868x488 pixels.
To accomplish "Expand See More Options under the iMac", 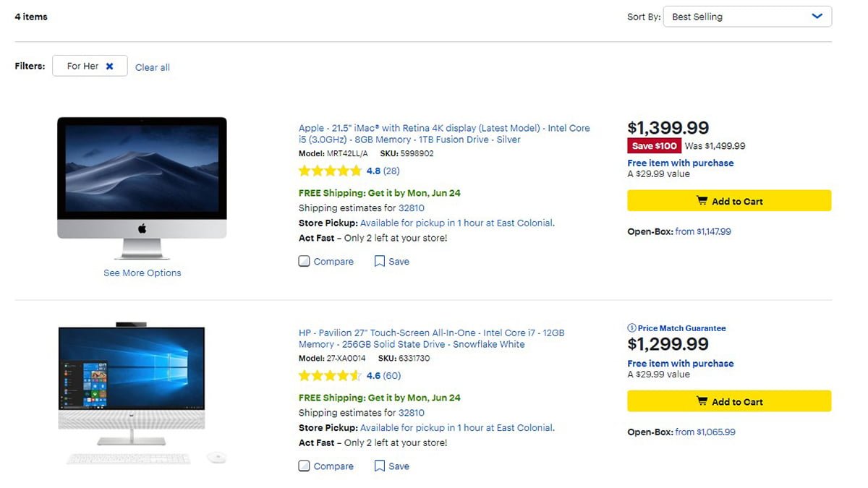I will tap(142, 273).
